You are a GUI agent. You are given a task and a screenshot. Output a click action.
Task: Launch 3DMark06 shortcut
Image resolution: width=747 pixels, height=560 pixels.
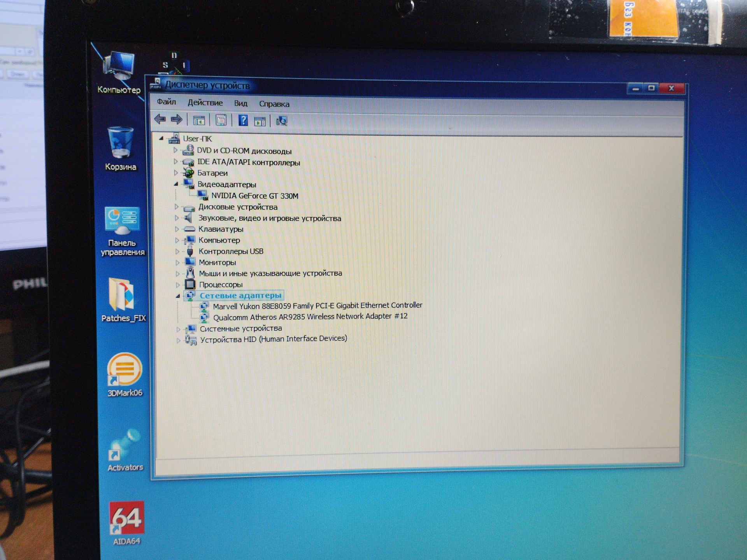(x=125, y=375)
